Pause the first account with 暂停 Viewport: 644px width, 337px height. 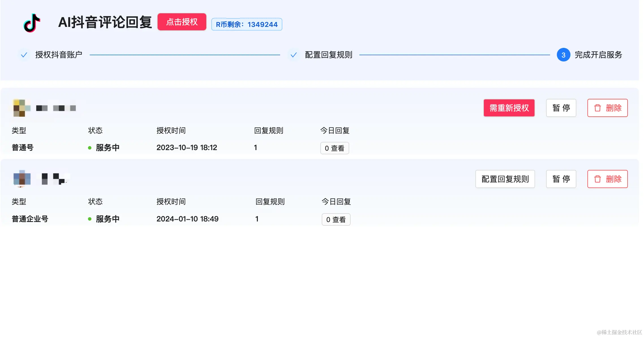[561, 108]
